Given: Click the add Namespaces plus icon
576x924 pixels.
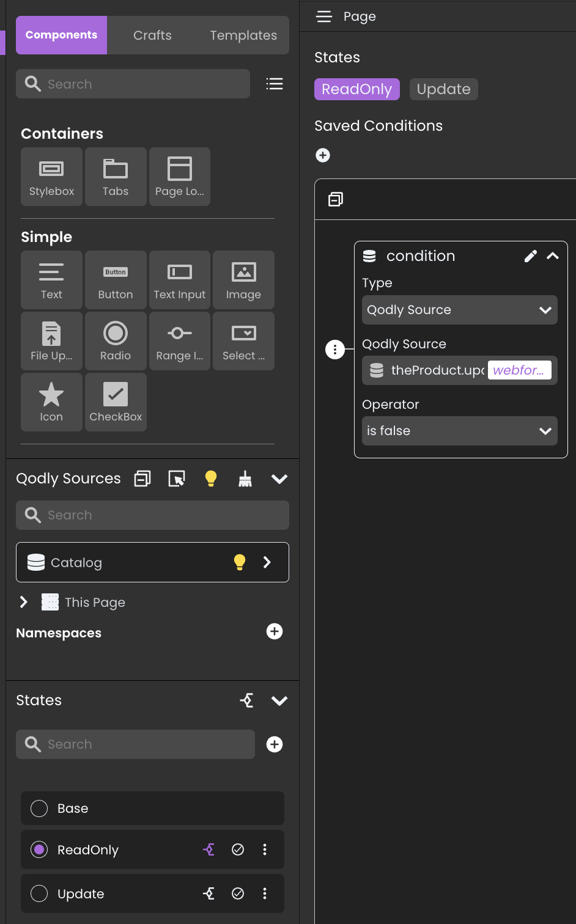Looking at the screenshot, I should (x=275, y=632).
